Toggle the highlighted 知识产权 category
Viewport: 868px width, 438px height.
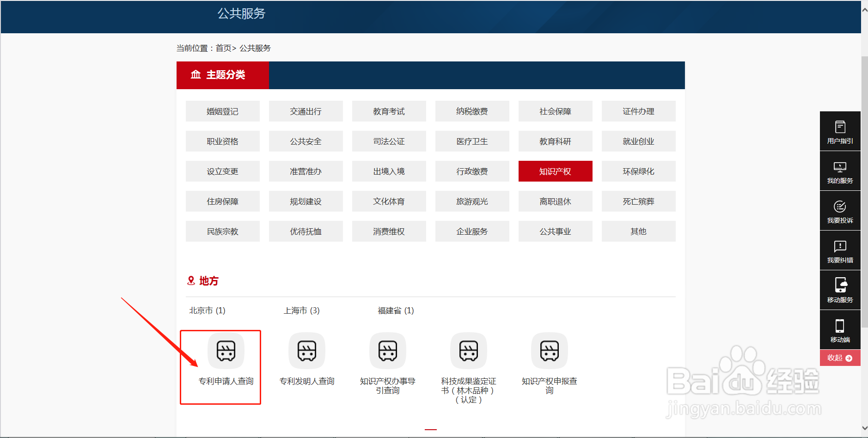(555, 171)
